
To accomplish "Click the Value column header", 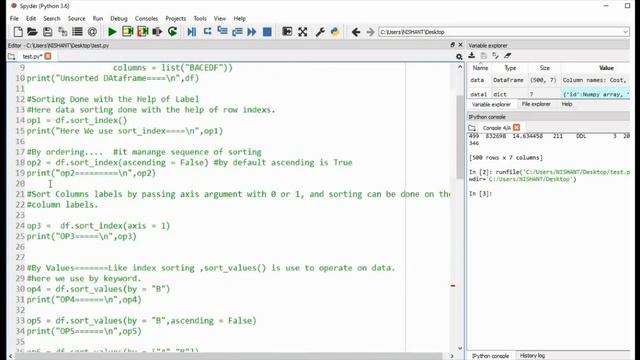I will coord(606,68).
